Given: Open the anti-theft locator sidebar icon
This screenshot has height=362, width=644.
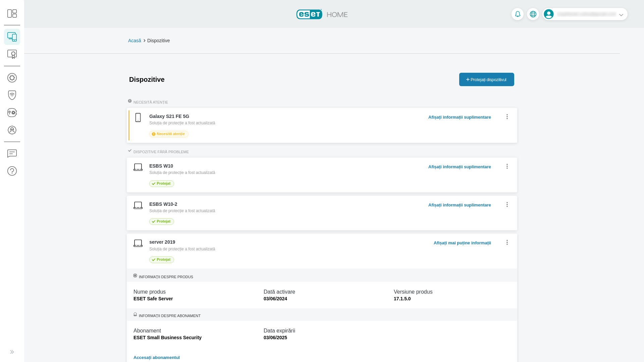Looking at the screenshot, I should coord(12,130).
